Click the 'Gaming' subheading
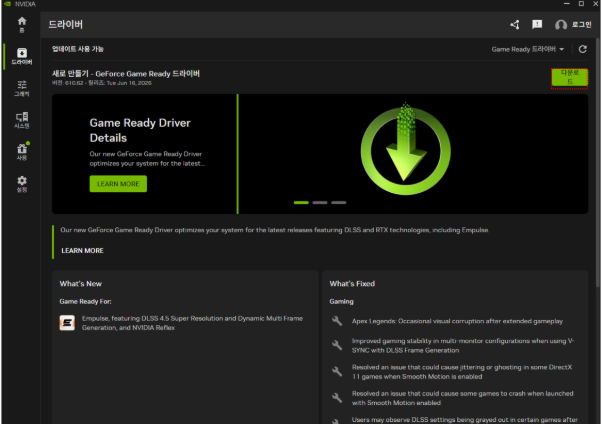 tap(341, 301)
